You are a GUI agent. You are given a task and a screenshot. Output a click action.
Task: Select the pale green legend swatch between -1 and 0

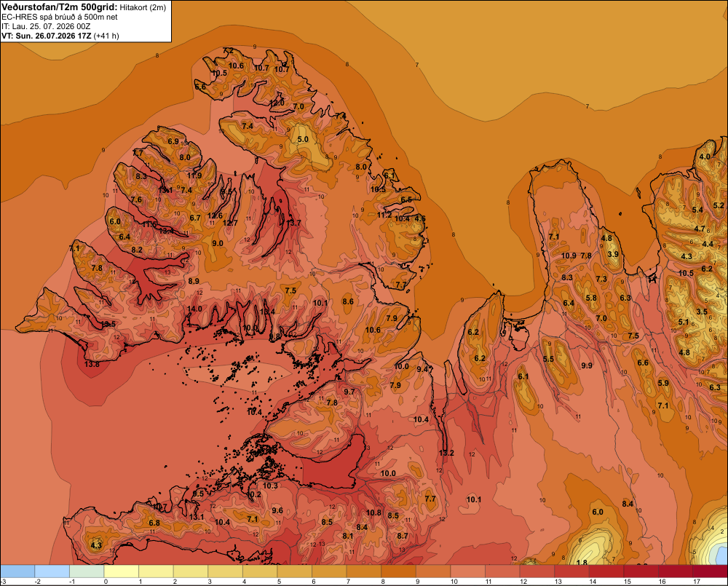coord(87,571)
